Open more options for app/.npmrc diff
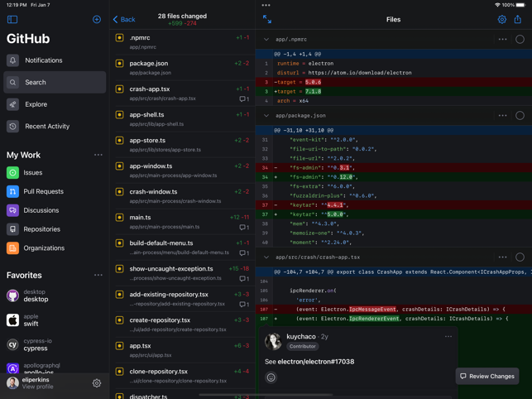This screenshot has width=532, height=399. coord(502,40)
